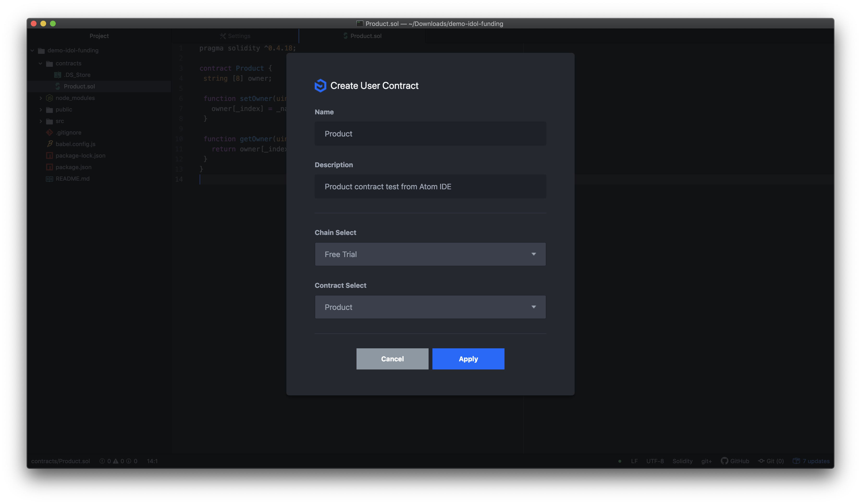The image size is (861, 504).
Task: Open Product.sol in the tree
Action: (x=79, y=86)
